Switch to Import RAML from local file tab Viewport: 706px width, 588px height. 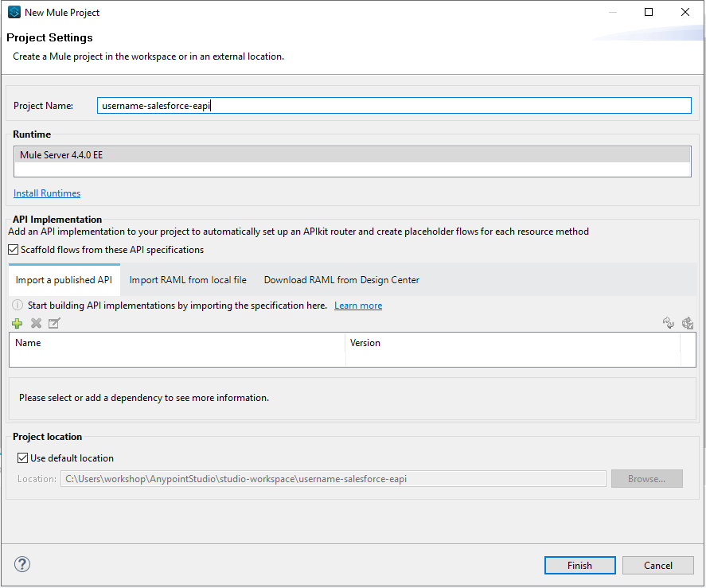pyautogui.click(x=188, y=280)
